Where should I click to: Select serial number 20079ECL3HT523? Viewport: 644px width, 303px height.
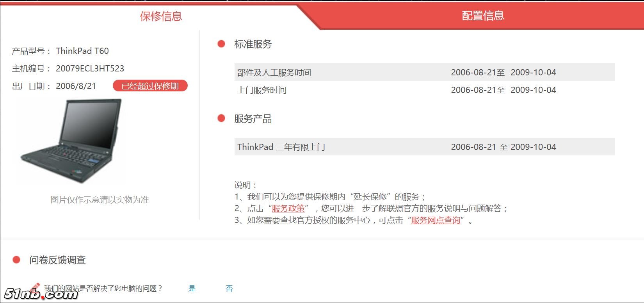tap(90, 68)
